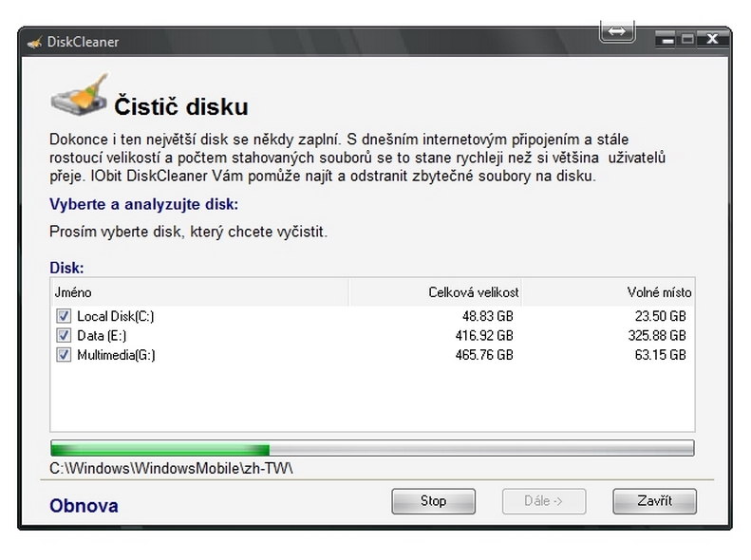Close the DiskCleaner window with X

point(712,39)
